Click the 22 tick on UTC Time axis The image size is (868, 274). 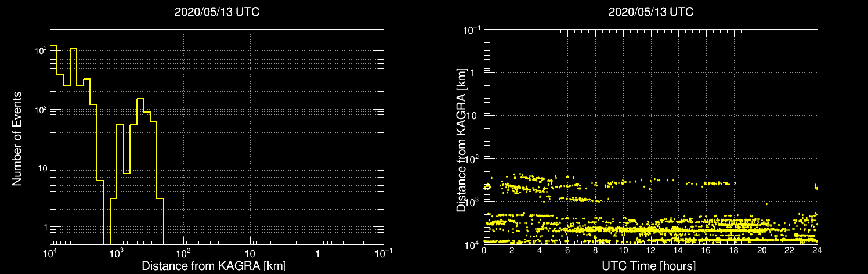click(790, 251)
